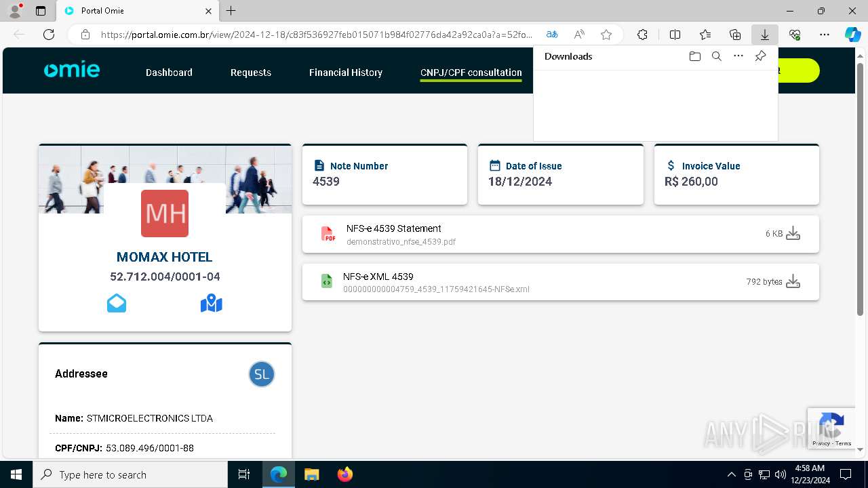Open the browser profile icon
This screenshot has width=868, height=488.
point(15,11)
